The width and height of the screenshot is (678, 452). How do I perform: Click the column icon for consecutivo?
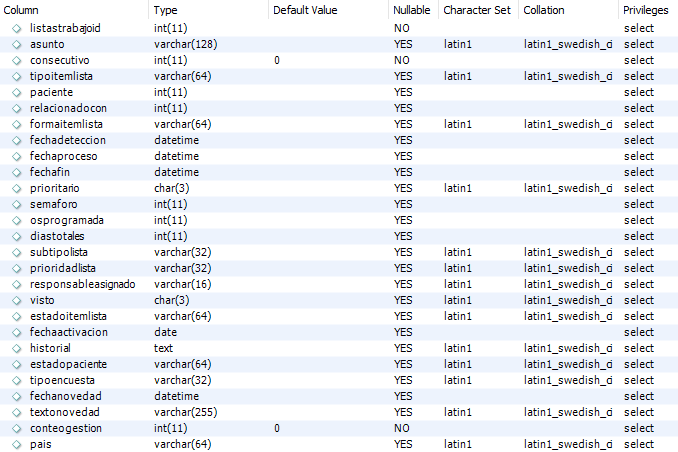click(16, 61)
